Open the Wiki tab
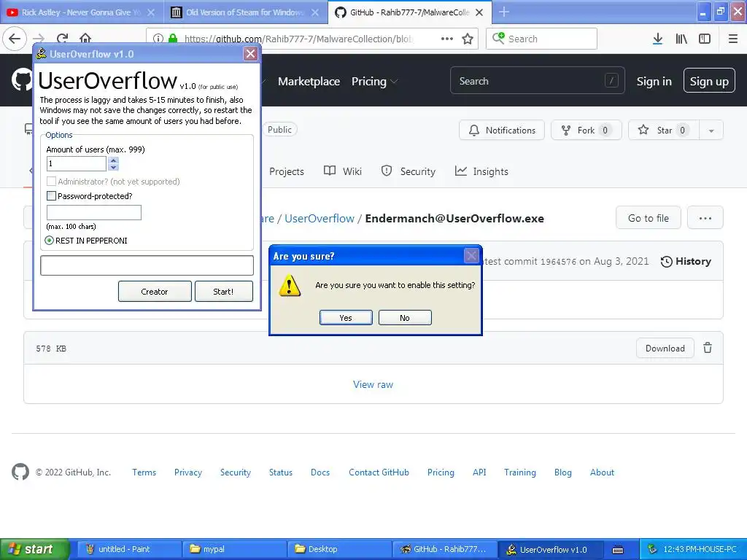 tap(343, 171)
